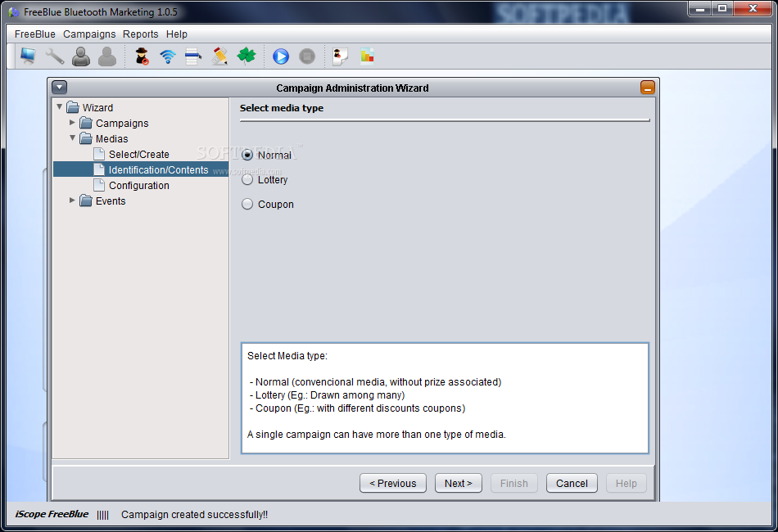Click the computer monitor toolbar icon
Screen dimensions: 778x532
tap(29, 56)
